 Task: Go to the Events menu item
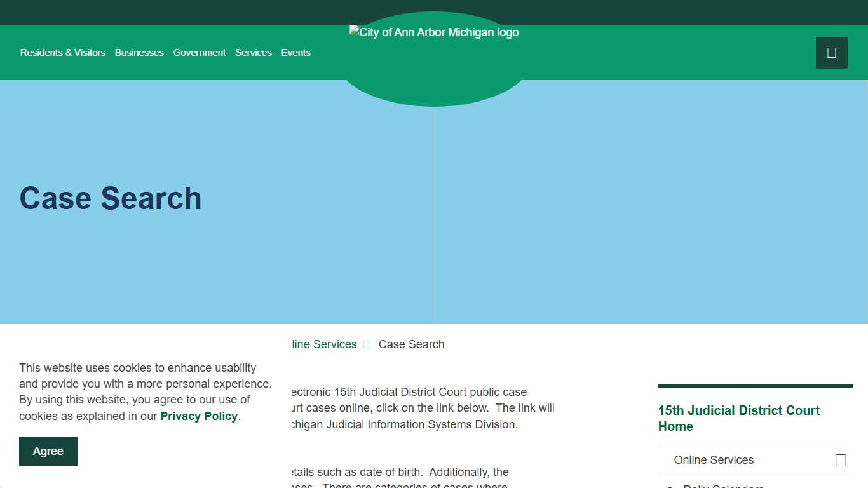coord(296,53)
